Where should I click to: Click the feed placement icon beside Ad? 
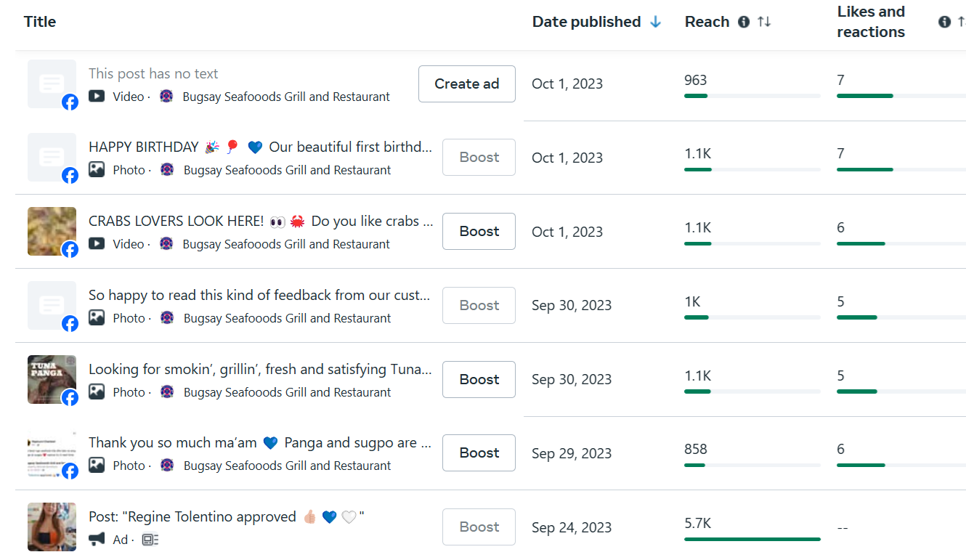[150, 539]
